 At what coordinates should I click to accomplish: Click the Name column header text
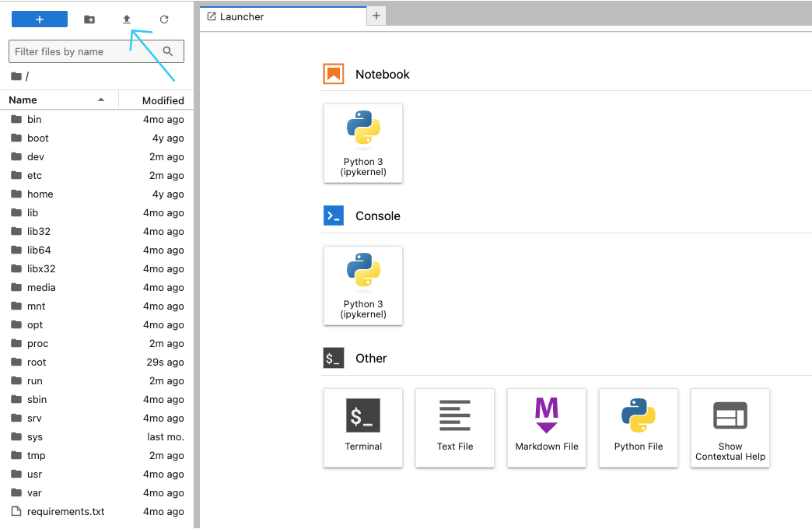(23, 100)
